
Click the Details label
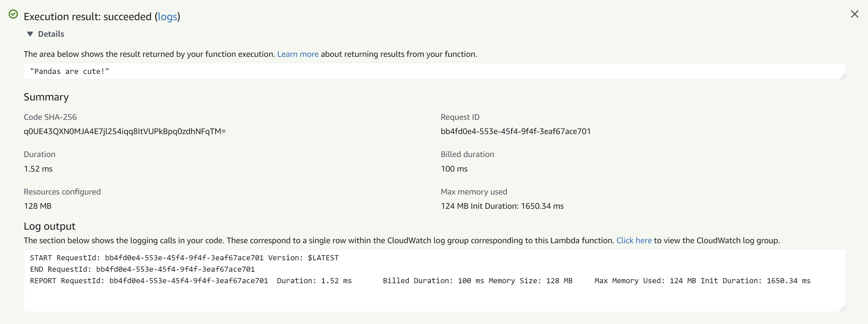[x=51, y=34]
